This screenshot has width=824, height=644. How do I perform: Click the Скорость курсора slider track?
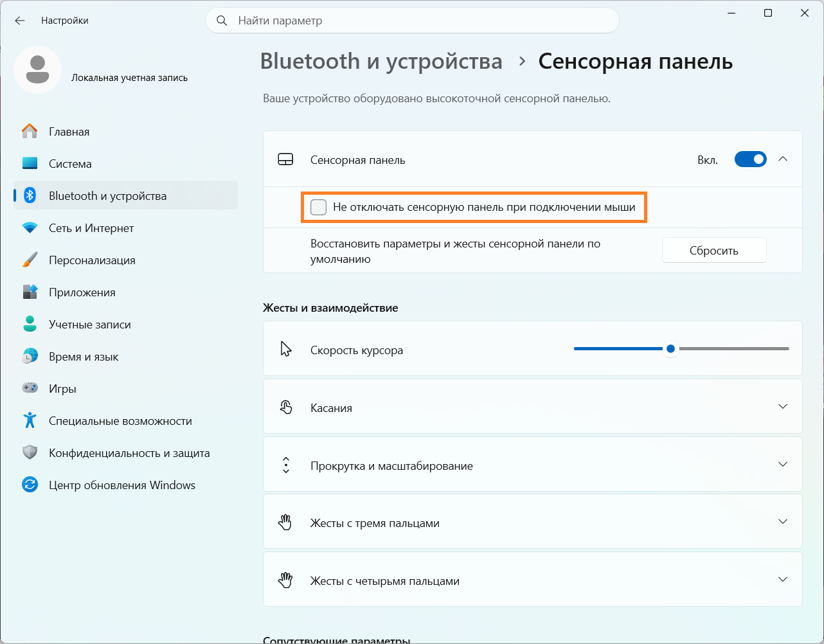click(681, 348)
